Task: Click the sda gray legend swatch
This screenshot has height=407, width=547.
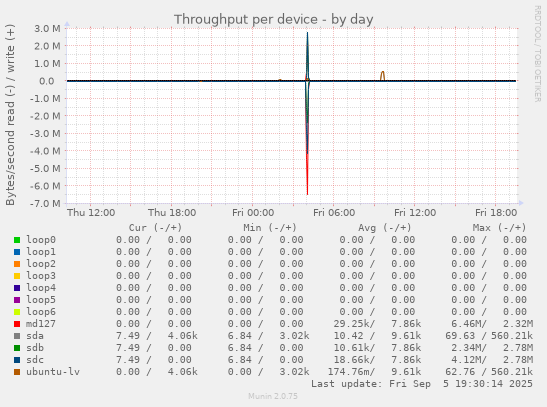Action: coord(17,336)
